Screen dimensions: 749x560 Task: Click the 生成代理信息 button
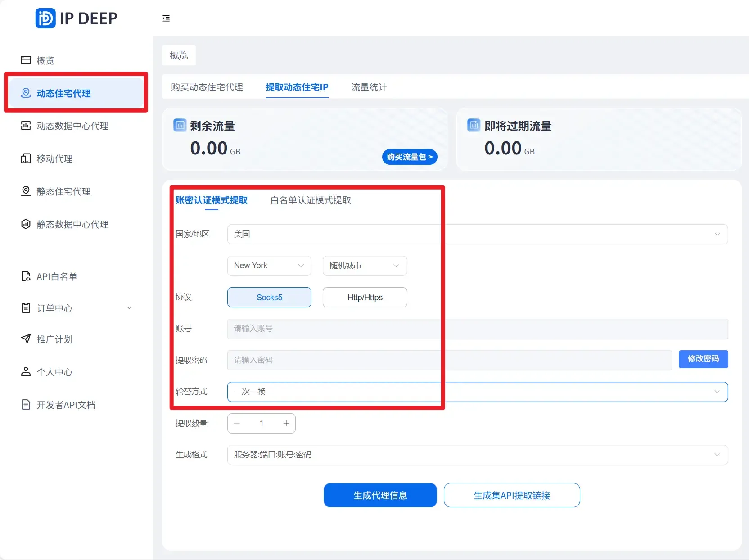click(x=380, y=495)
